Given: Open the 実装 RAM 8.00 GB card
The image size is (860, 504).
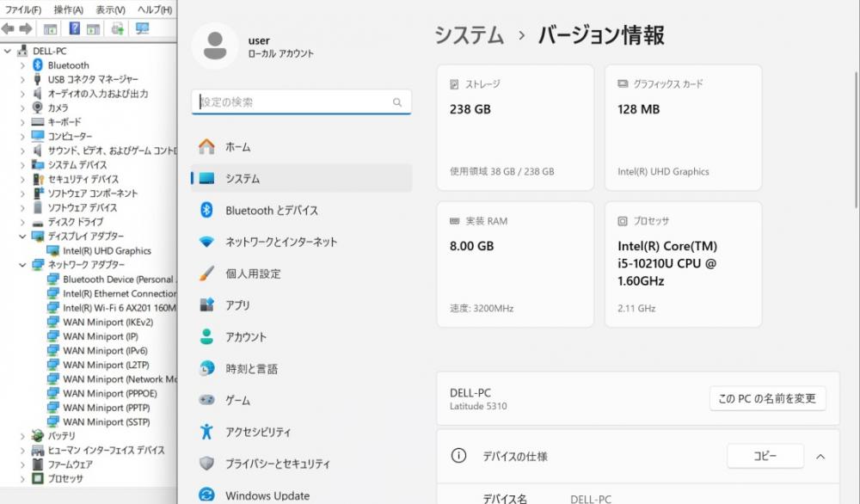Looking at the screenshot, I should [x=515, y=264].
